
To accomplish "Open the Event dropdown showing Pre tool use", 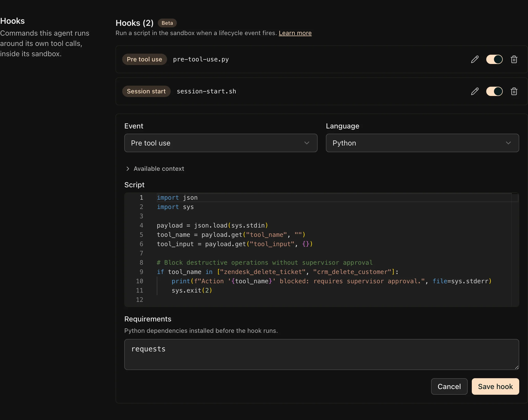I will pos(221,143).
